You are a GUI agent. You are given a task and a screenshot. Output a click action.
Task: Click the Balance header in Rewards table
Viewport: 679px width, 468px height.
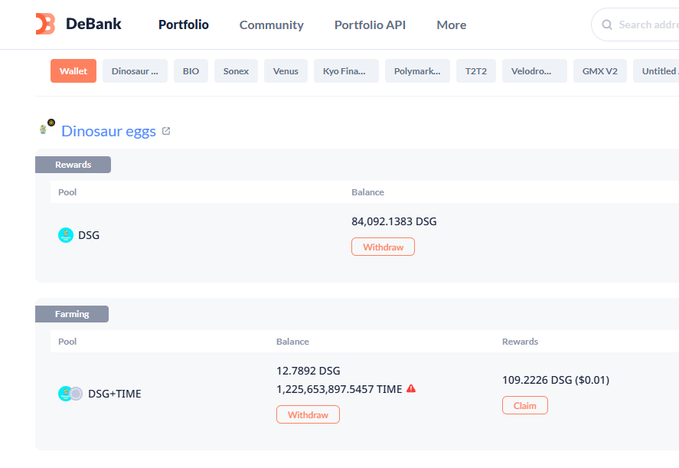click(x=368, y=192)
